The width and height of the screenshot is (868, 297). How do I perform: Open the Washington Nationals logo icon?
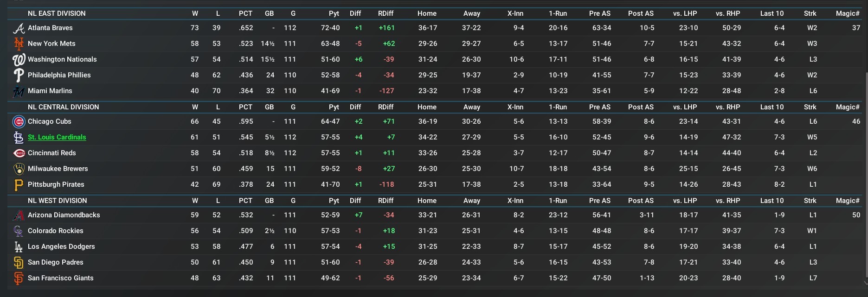(19, 60)
